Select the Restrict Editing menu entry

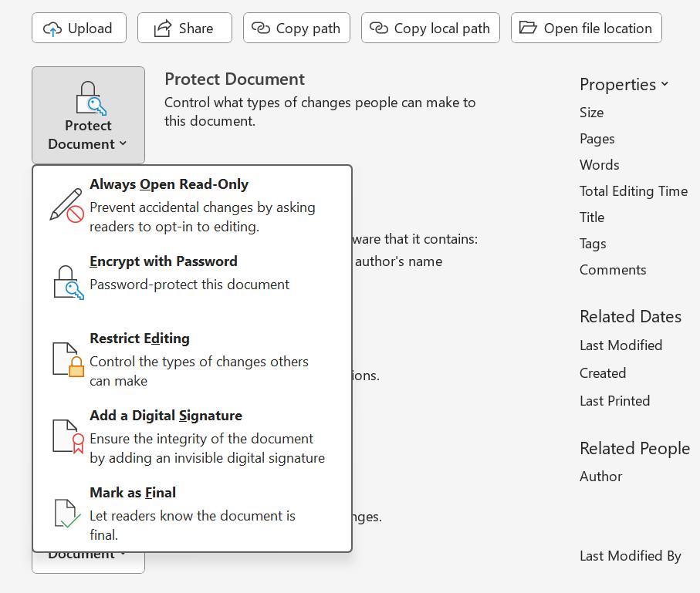point(140,339)
